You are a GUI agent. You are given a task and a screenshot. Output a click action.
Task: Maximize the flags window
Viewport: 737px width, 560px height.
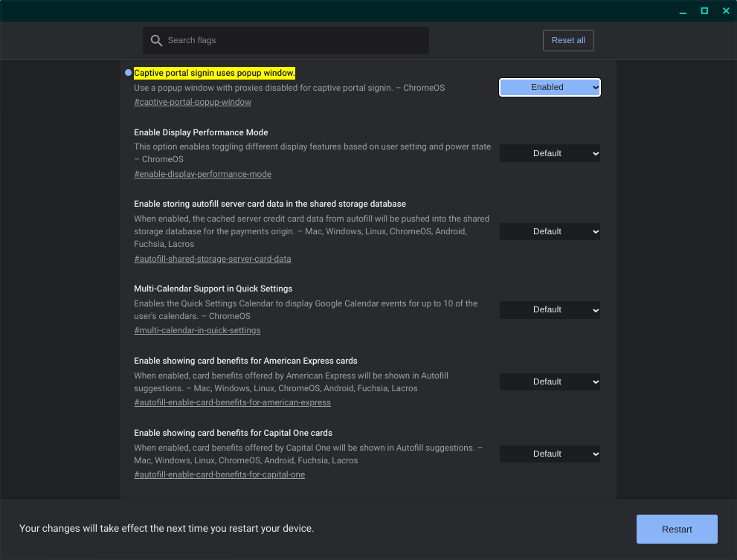(x=704, y=11)
